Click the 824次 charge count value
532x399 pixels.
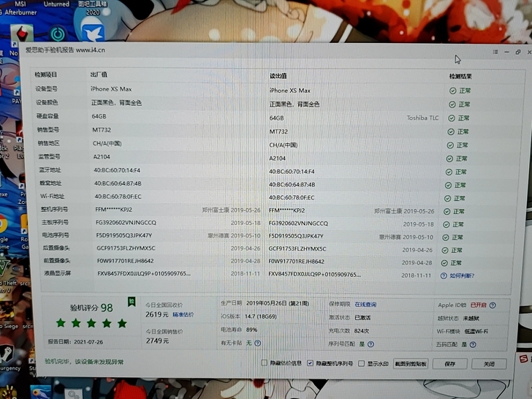click(x=361, y=331)
